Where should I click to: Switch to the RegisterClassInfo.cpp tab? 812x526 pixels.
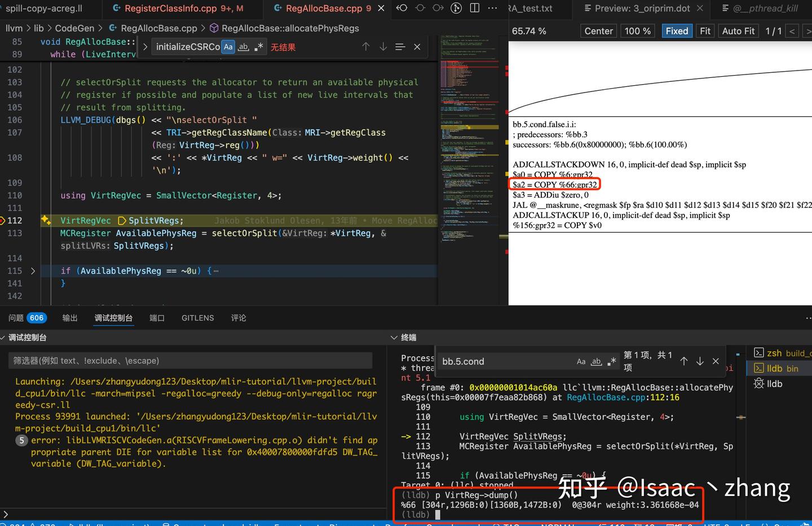pyautogui.click(x=177, y=8)
